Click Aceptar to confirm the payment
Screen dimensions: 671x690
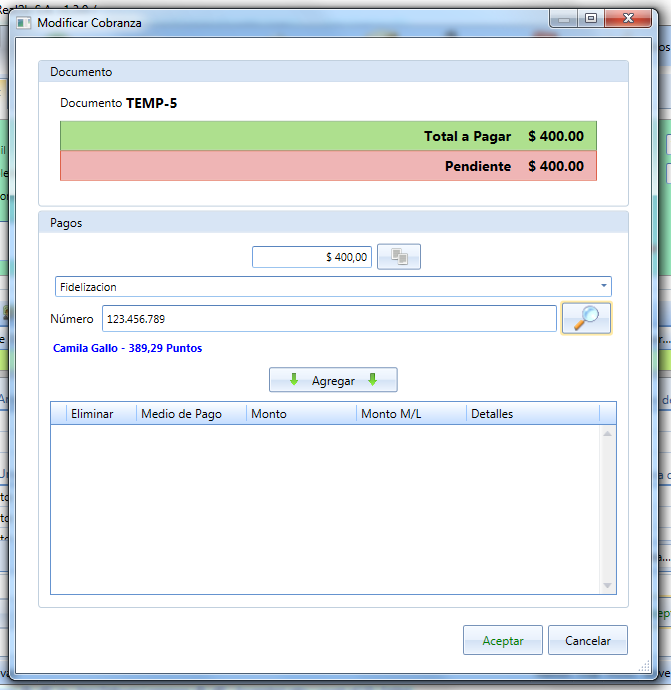point(502,640)
